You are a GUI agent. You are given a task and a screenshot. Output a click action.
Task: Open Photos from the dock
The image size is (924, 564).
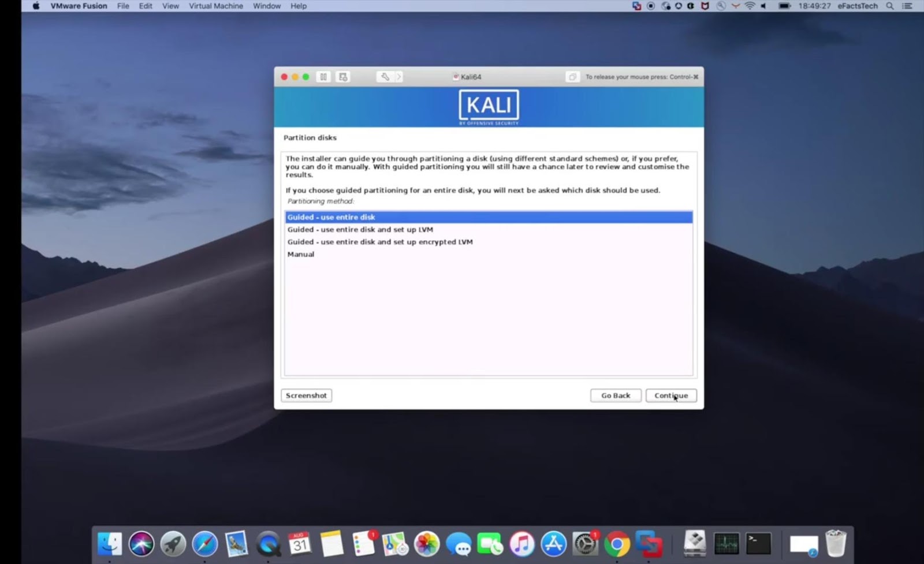point(427,544)
